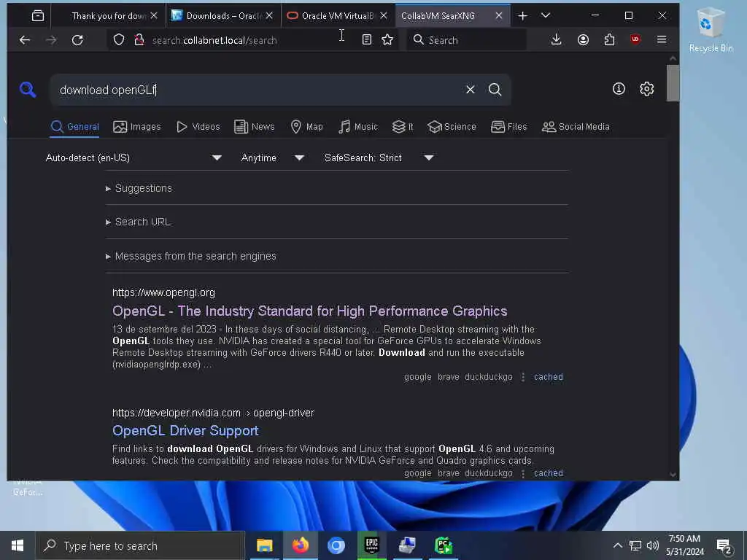Switch to Map search category
The image size is (747, 560).
click(307, 127)
